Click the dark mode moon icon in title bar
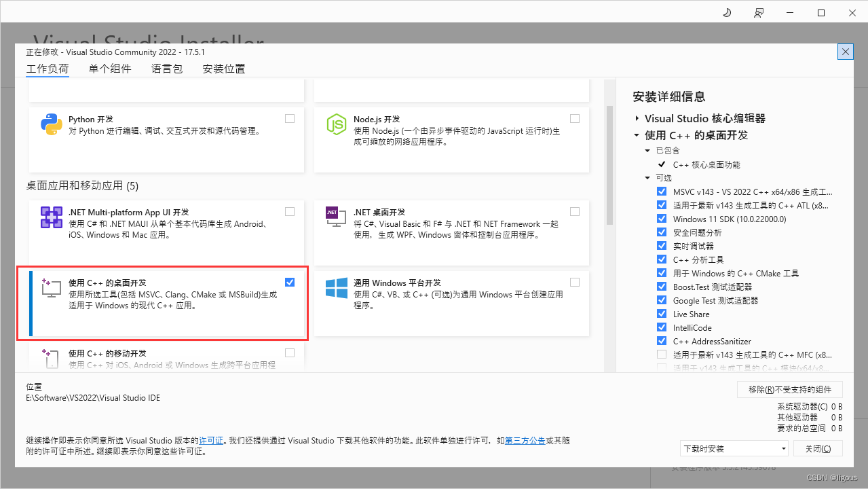Image resolution: width=868 pixels, height=489 pixels. click(726, 13)
